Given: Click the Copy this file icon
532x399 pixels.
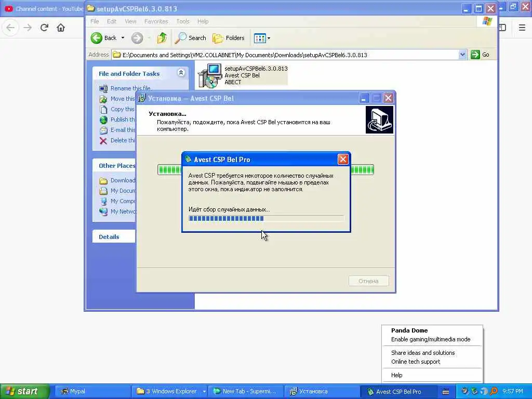Looking at the screenshot, I should coord(103,109).
